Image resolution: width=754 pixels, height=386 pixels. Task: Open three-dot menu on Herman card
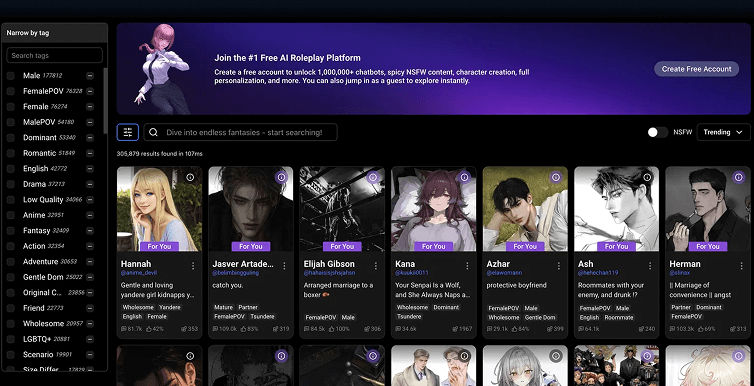(741, 265)
